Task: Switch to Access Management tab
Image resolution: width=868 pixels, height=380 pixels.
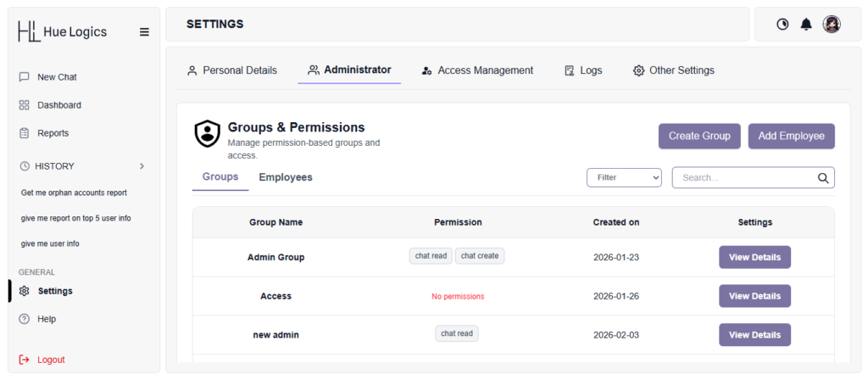Action: click(x=477, y=70)
